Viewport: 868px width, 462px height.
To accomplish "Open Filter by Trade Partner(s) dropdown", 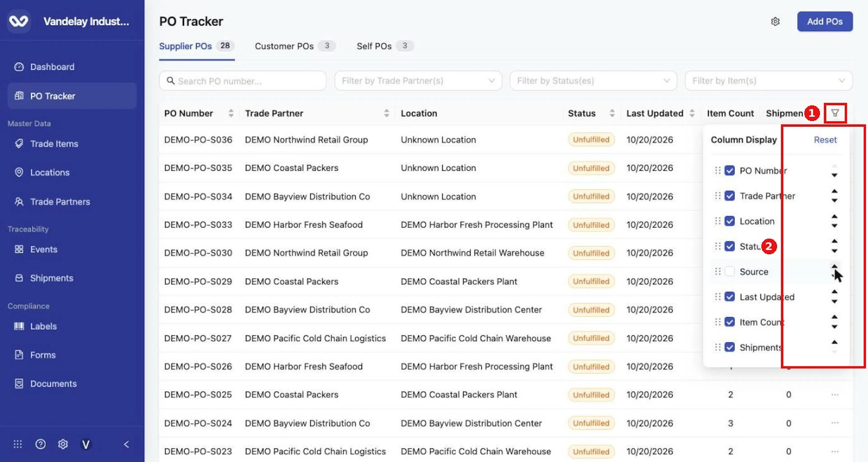I will click(x=418, y=81).
